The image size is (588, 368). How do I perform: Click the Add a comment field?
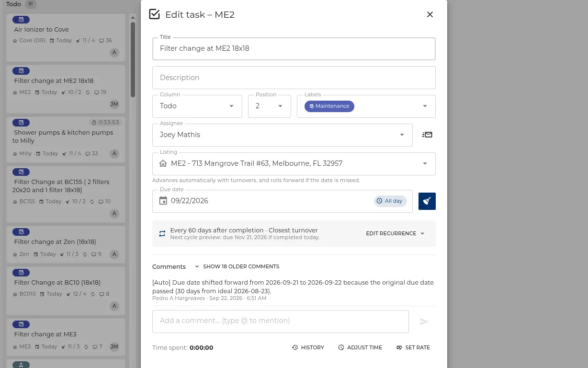[x=281, y=321]
